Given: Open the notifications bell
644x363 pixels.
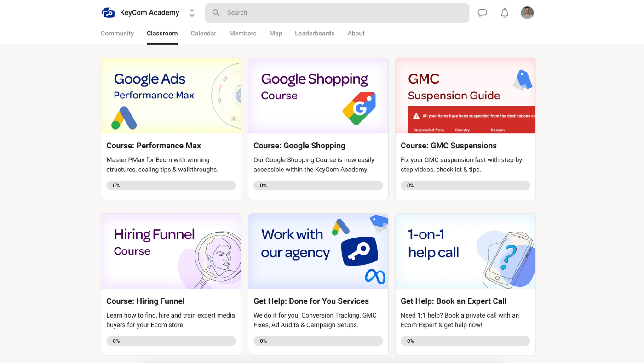Looking at the screenshot, I should (505, 13).
